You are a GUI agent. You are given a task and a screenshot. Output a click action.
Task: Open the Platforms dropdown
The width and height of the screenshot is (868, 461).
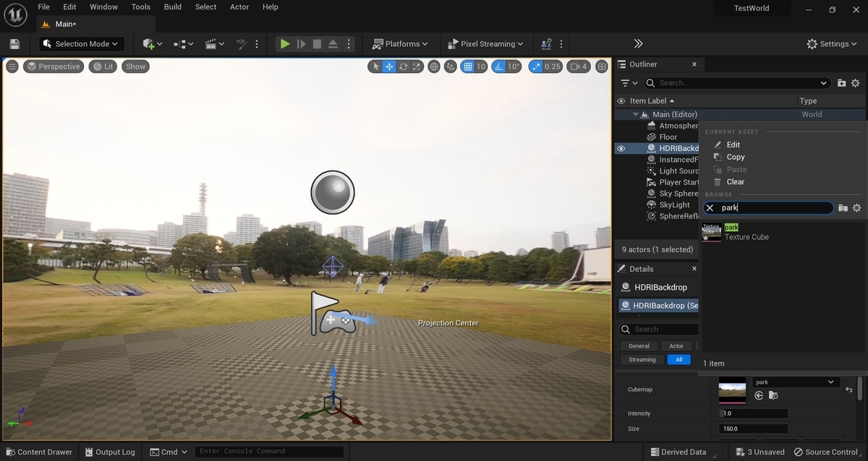pyautogui.click(x=400, y=44)
